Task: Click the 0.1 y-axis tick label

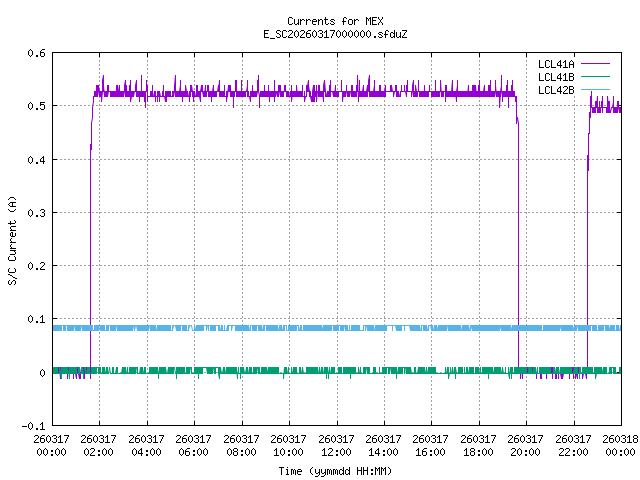Action: tap(34, 320)
